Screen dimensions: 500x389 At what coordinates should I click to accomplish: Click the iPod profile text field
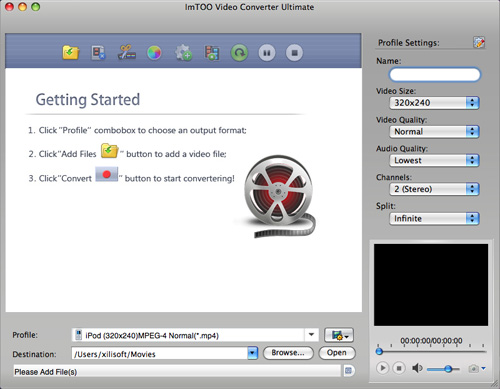(x=188, y=335)
